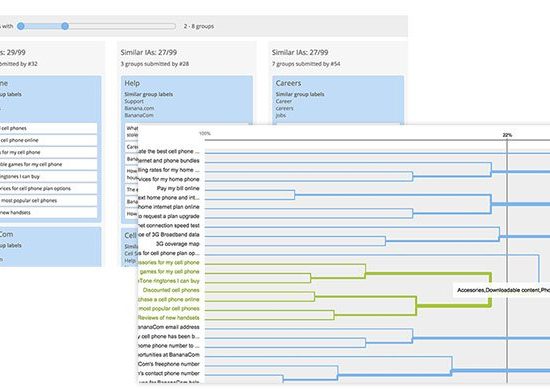The height and width of the screenshot is (389, 550).
Task: Click the 'Accessories, Downloadable content' cluster tooltip
Action: (x=502, y=290)
